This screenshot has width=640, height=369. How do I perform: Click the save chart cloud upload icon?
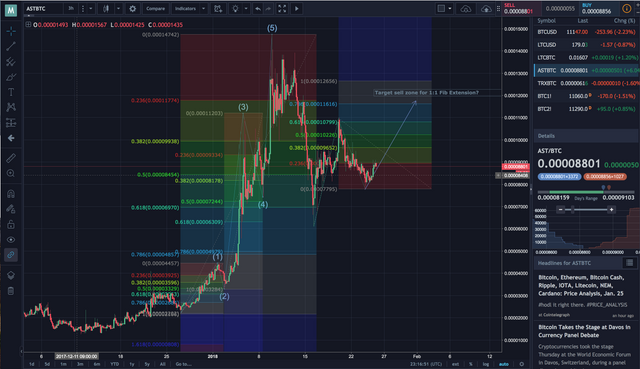click(486, 9)
